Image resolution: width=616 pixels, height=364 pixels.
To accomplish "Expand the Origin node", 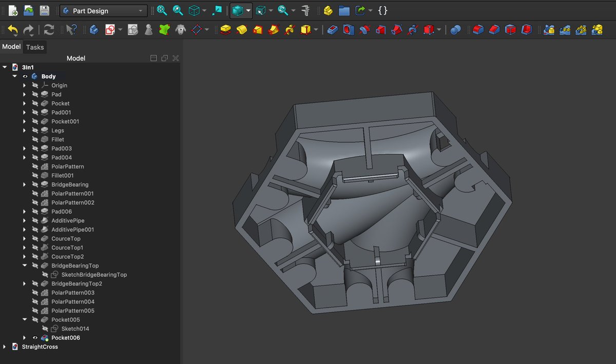I will click(24, 85).
